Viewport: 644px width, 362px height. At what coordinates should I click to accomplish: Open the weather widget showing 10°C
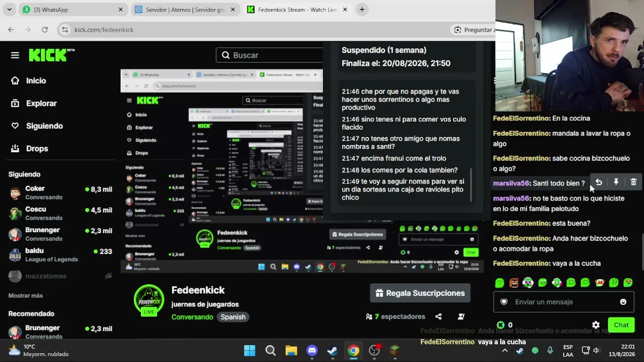coord(39,350)
